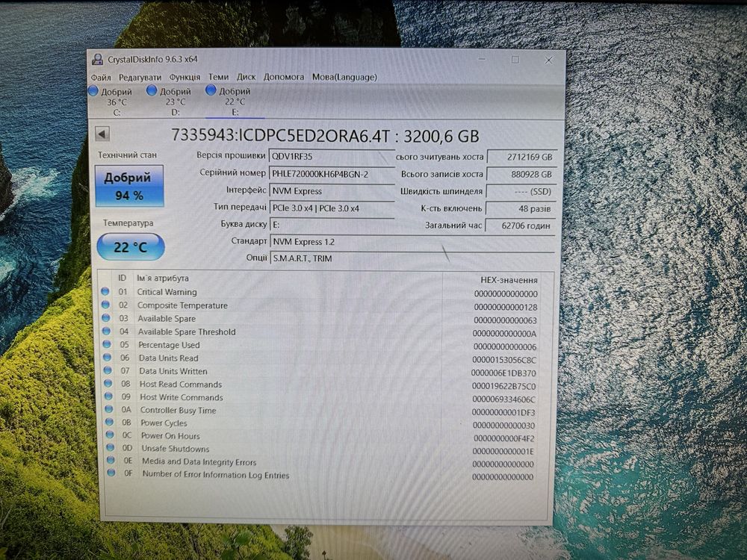Viewport: 747px width, 560px height.
Task: Open the Редагувати menu
Action: 140,77
